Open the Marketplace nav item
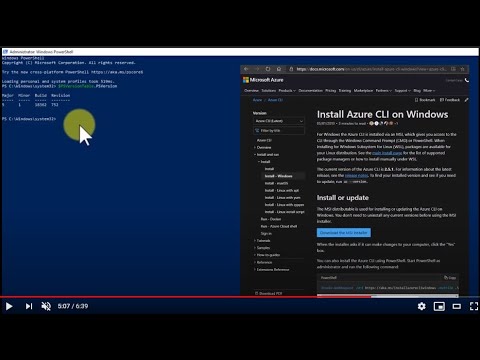 coord(363,91)
